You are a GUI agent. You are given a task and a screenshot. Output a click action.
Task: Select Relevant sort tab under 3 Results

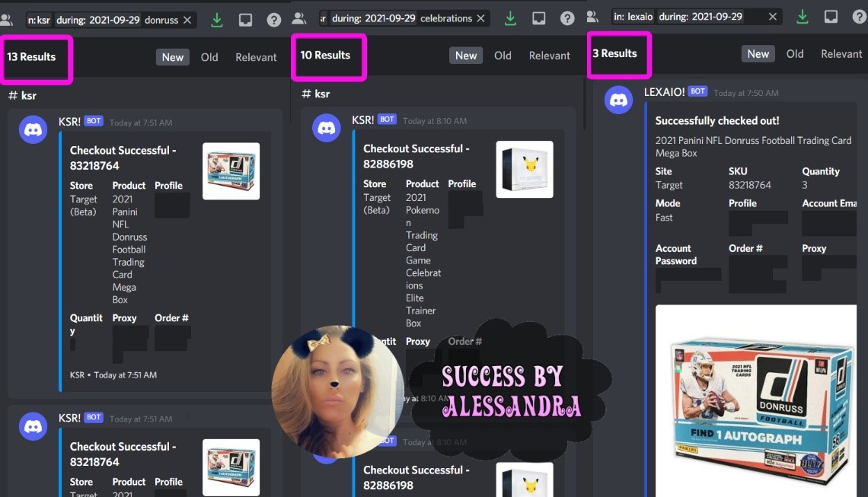tap(841, 54)
